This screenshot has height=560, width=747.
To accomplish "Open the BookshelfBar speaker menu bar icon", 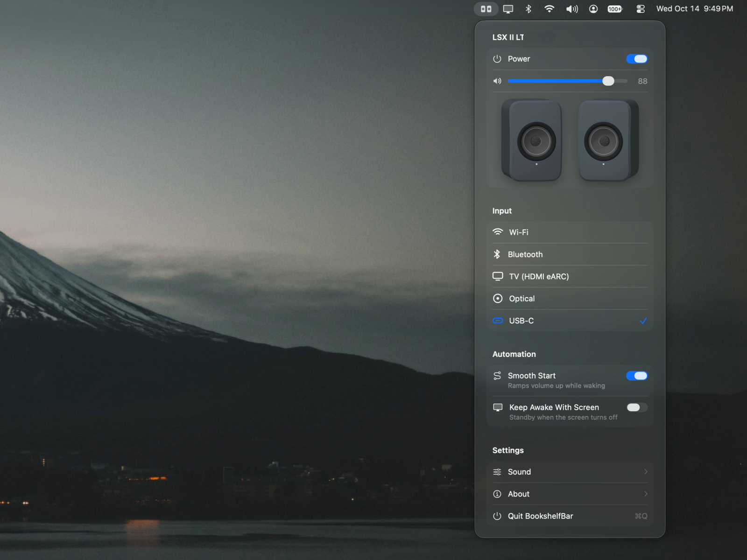I will click(x=486, y=9).
